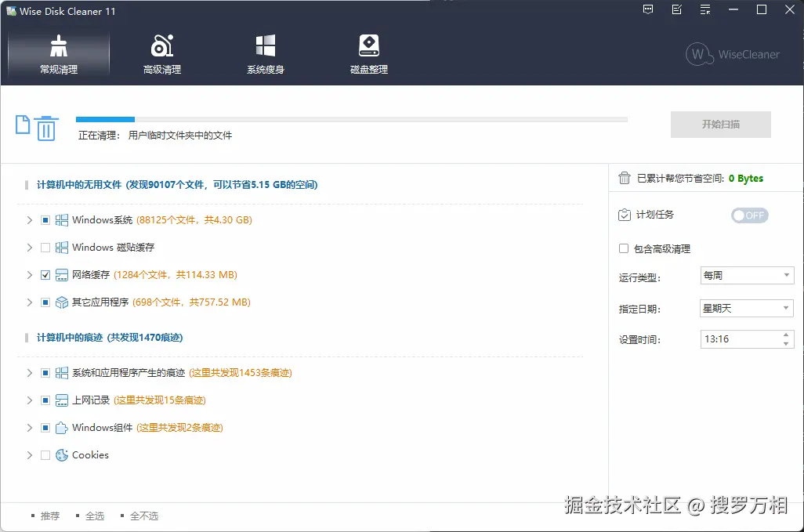
Task: Check the Windows 磁贴缓存 checkbox
Action: tap(45, 248)
